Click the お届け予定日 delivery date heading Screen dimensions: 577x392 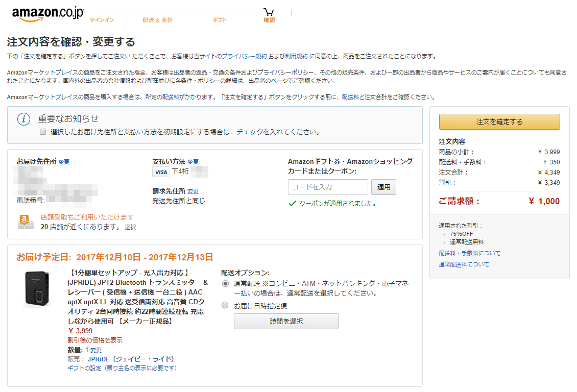(115, 257)
